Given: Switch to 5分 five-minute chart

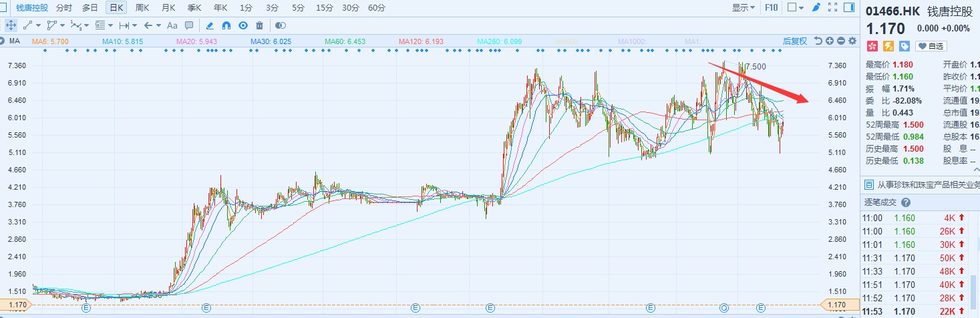Looking at the screenshot, I should pos(298,8).
